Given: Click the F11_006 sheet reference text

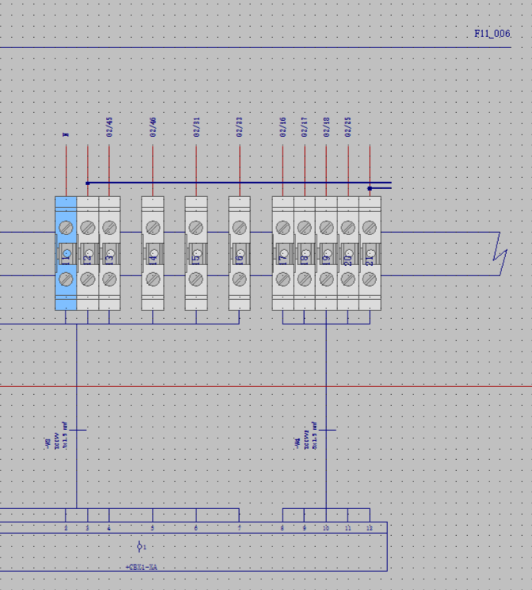Looking at the screenshot, I should coord(492,33).
